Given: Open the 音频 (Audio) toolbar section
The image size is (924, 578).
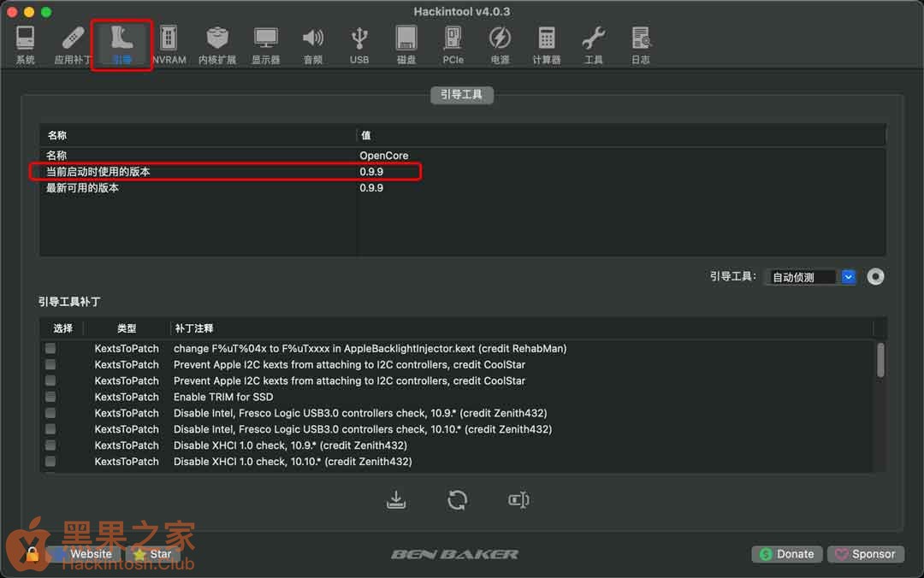Looking at the screenshot, I should tap(313, 44).
